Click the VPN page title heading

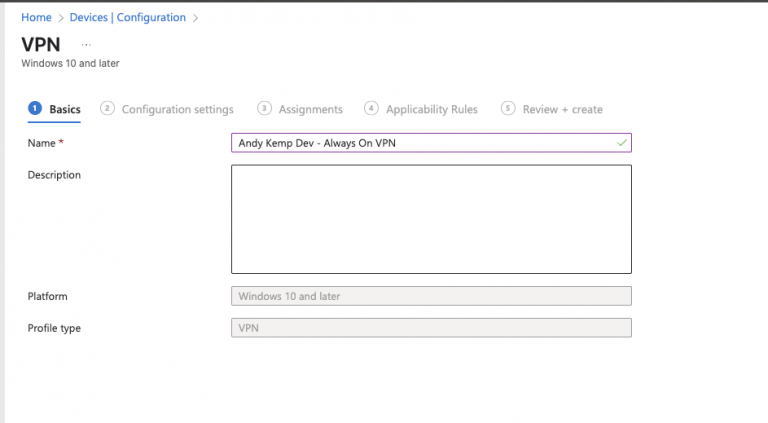coord(41,44)
